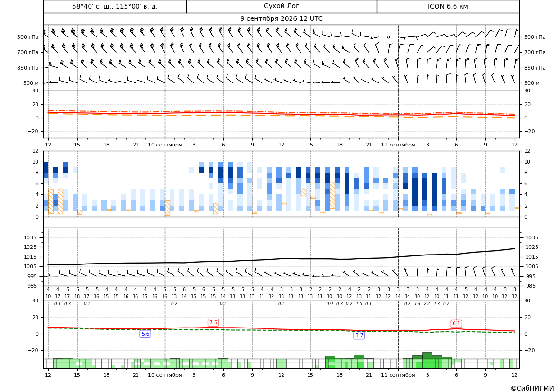This screenshot has width=554, height=392.
Task: Click the 500 гПа label on left axis
Action: [28, 37]
